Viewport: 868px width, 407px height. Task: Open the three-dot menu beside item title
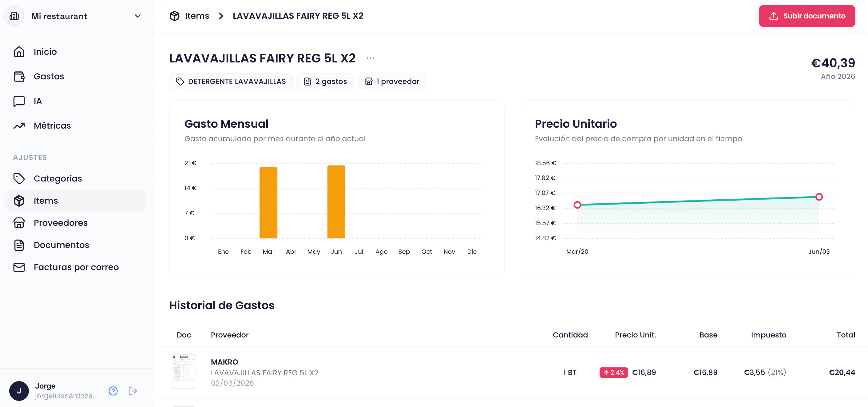370,58
